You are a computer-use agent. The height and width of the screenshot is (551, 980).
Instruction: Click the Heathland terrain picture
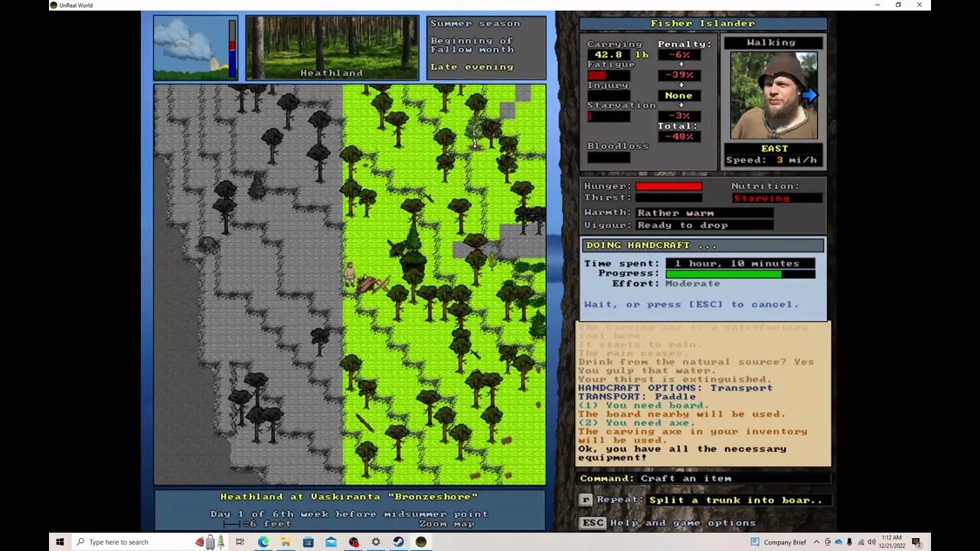coord(332,48)
